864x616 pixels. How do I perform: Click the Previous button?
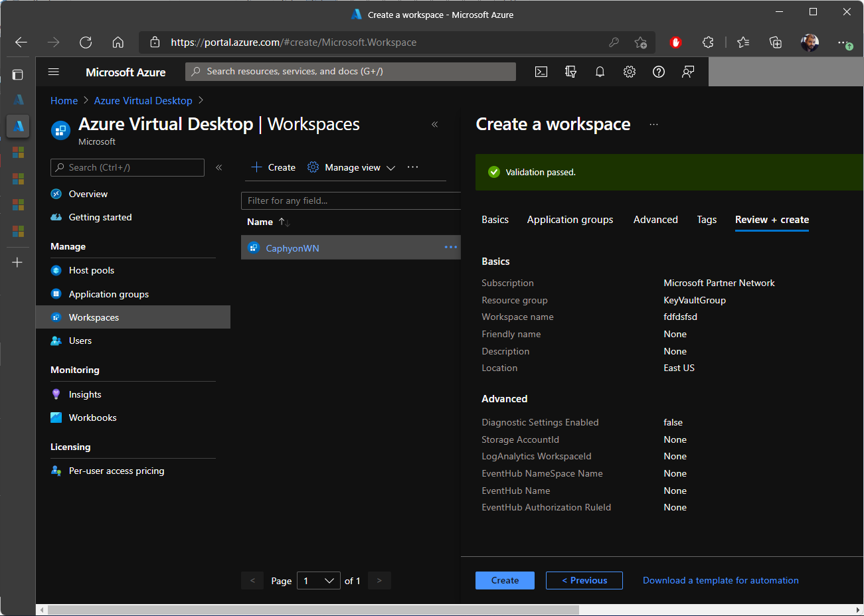tap(584, 580)
